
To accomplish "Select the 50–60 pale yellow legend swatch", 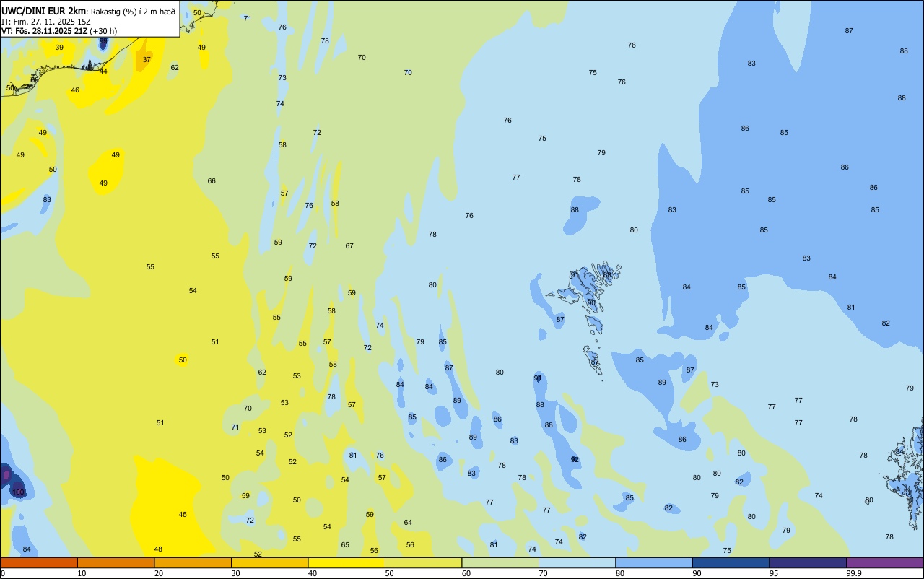I will coord(423,562).
